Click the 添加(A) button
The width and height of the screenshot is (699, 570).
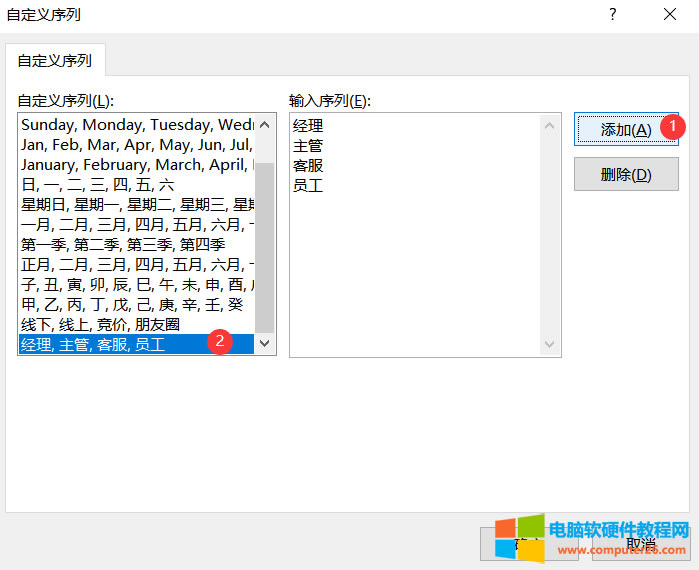point(625,130)
